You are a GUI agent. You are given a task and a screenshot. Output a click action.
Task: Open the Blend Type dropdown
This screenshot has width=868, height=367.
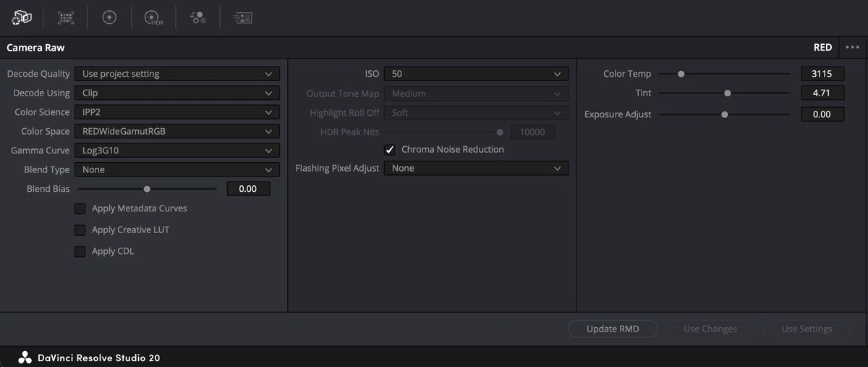click(176, 169)
